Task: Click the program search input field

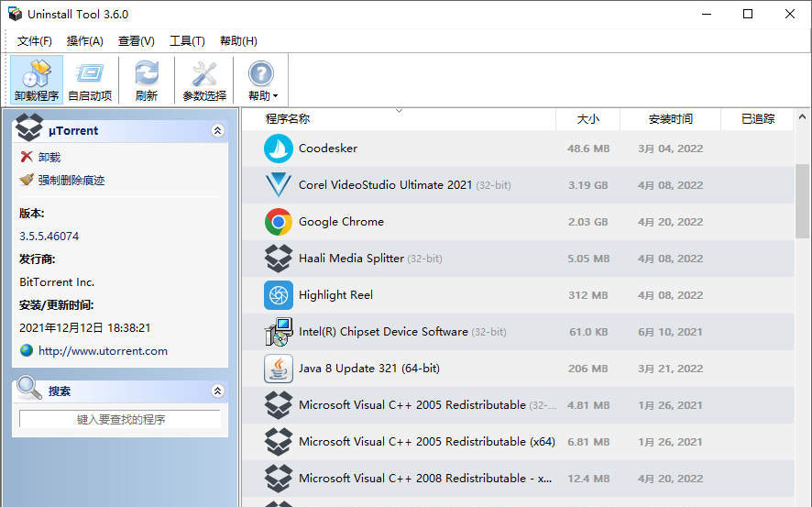Action: (120, 420)
